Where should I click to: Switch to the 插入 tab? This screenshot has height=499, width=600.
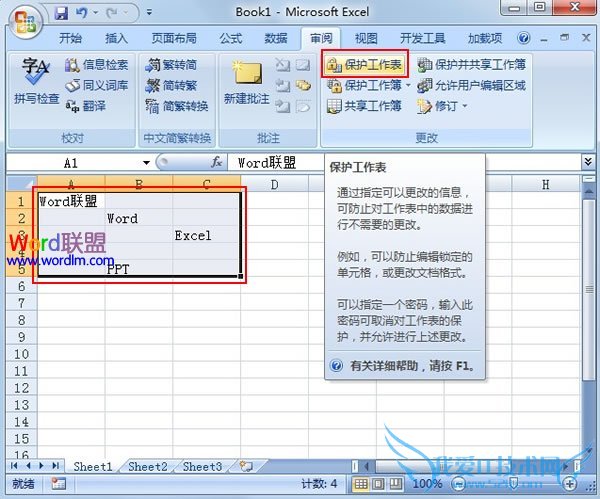[116, 38]
